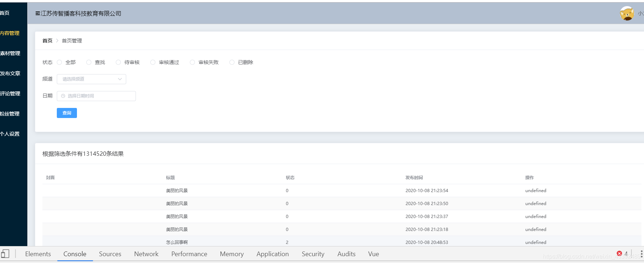Open 内容管理 in the sidebar
The width and height of the screenshot is (644, 263).
click(x=10, y=33)
